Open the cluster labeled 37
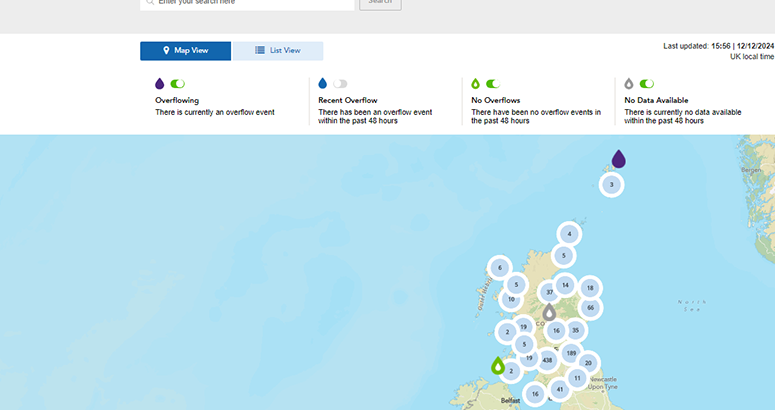The width and height of the screenshot is (775, 410). pos(549,292)
